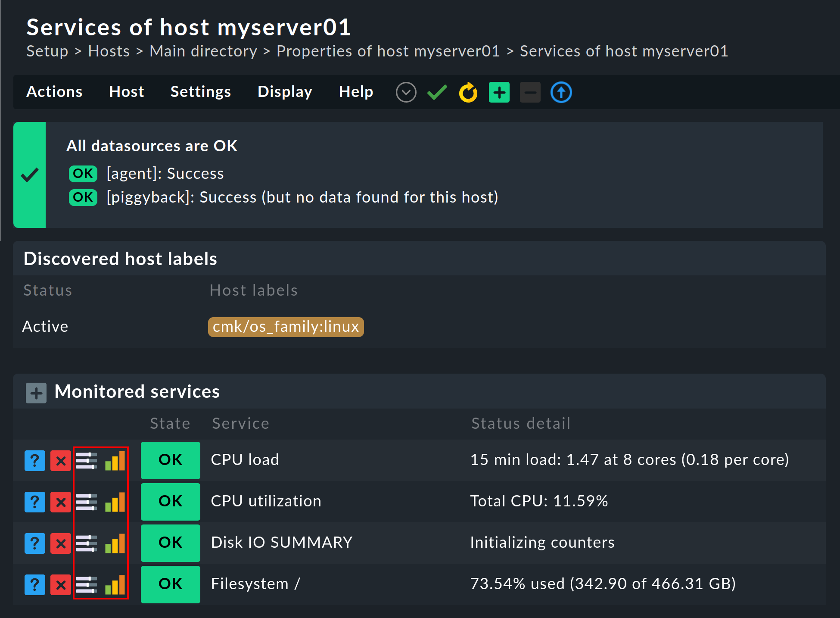Select the Filesystem / service name
The width and height of the screenshot is (840, 618).
(256, 584)
